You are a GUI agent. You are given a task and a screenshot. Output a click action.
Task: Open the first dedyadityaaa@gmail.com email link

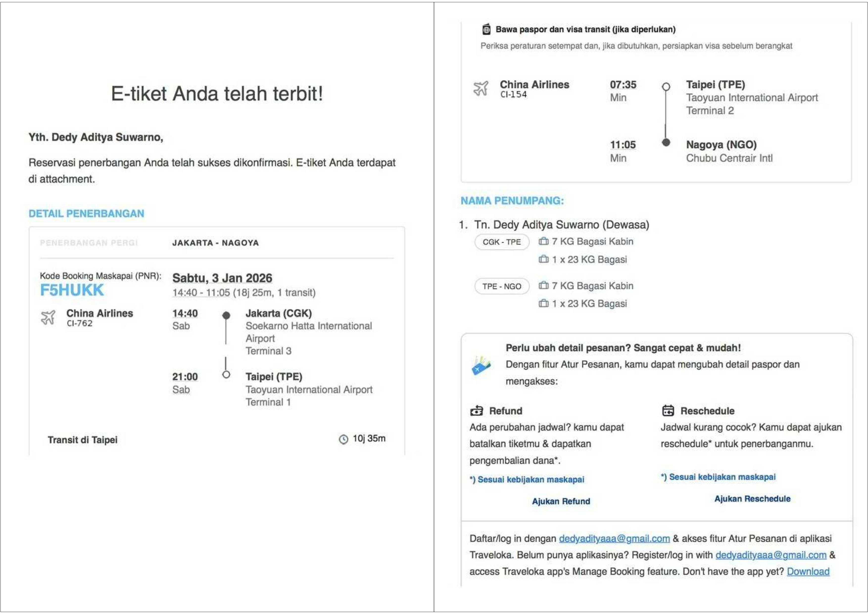(614, 539)
